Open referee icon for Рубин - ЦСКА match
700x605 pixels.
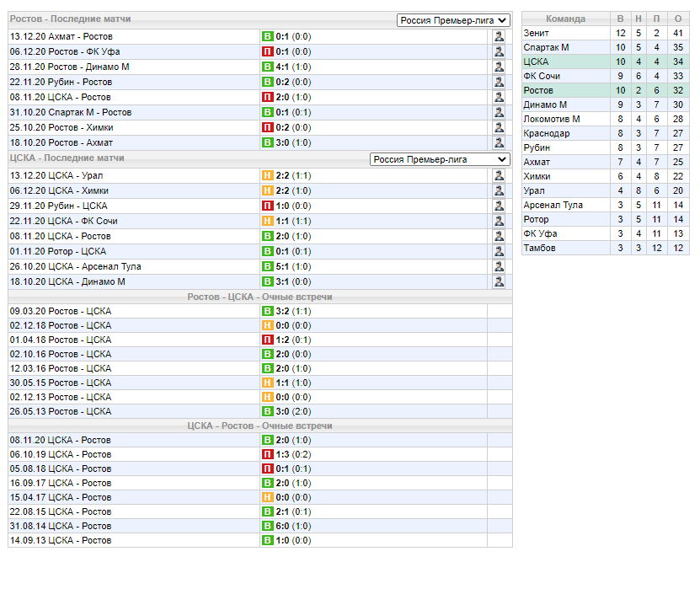(x=499, y=206)
